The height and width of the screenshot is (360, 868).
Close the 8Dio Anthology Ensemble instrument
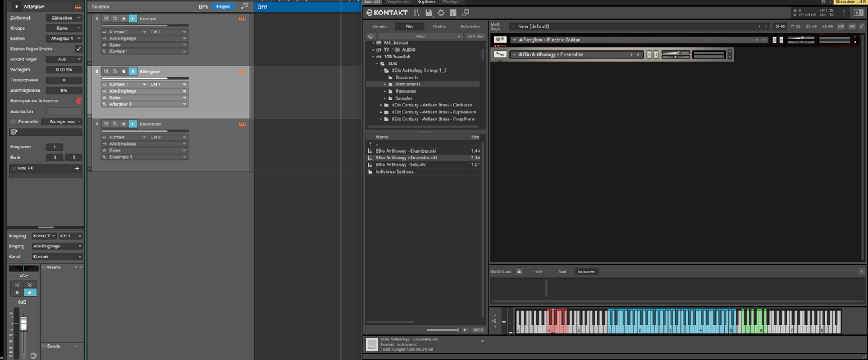click(x=730, y=51)
